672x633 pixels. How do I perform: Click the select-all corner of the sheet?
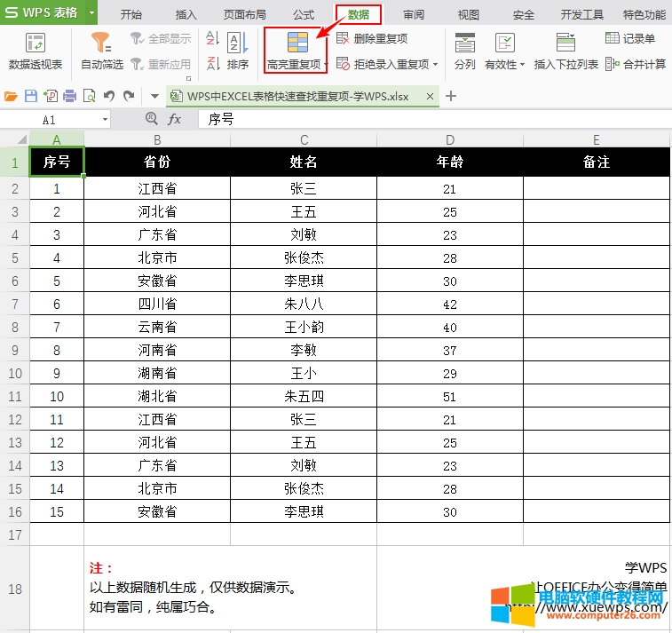pyautogui.click(x=15, y=138)
